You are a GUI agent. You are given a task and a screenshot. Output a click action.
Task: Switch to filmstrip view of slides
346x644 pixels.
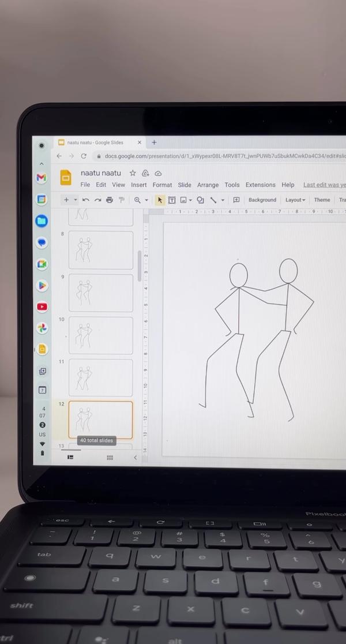(x=70, y=457)
